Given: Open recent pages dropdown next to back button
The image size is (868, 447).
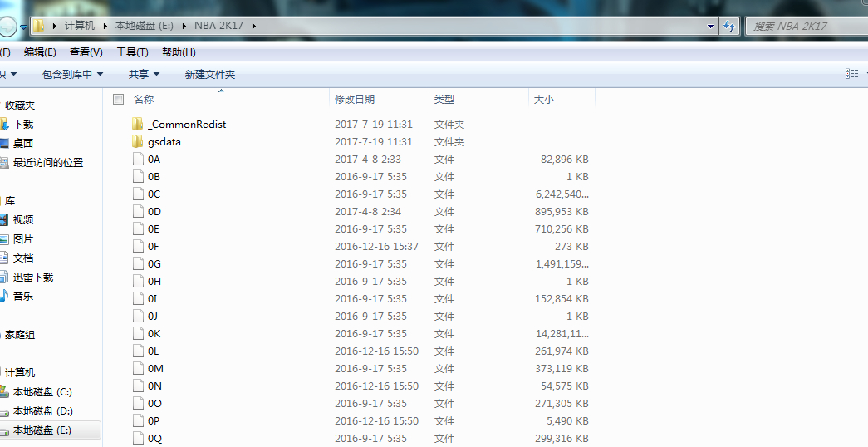Looking at the screenshot, I should (x=24, y=27).
